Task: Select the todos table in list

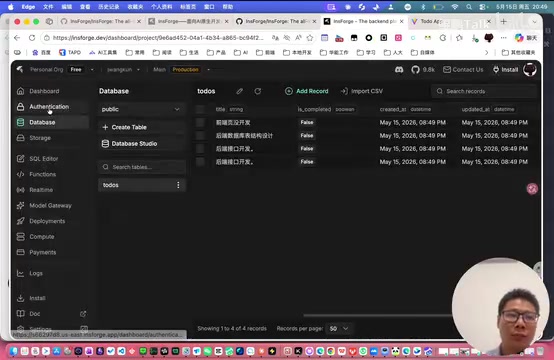Action: point(141,185)
